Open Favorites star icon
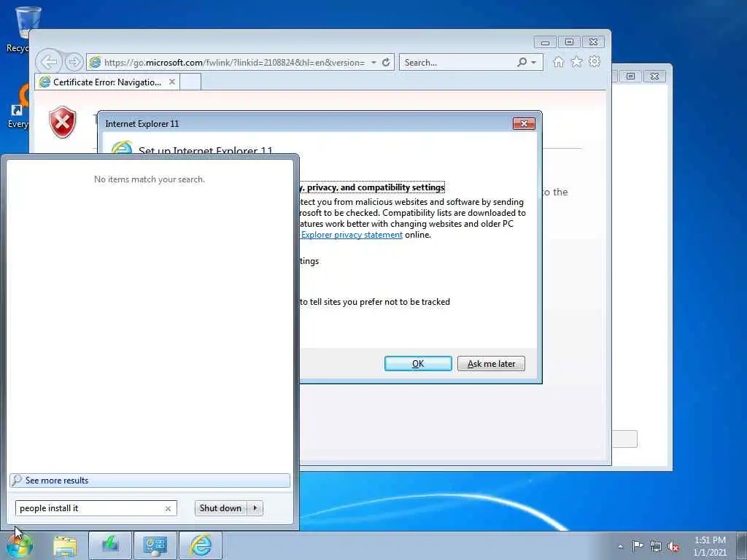747x560 pixels. pos(576,62)
